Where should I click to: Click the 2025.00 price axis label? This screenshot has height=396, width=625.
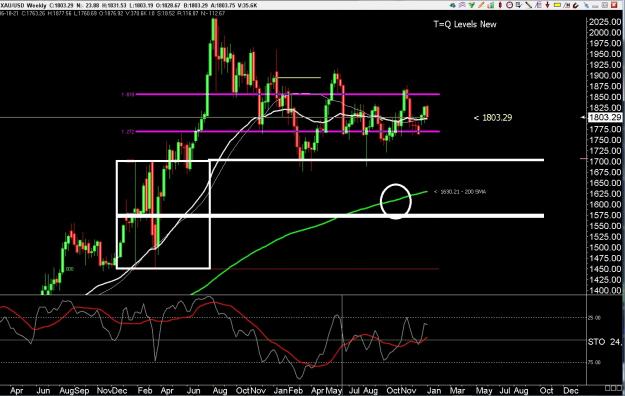(x=605, y=22)
